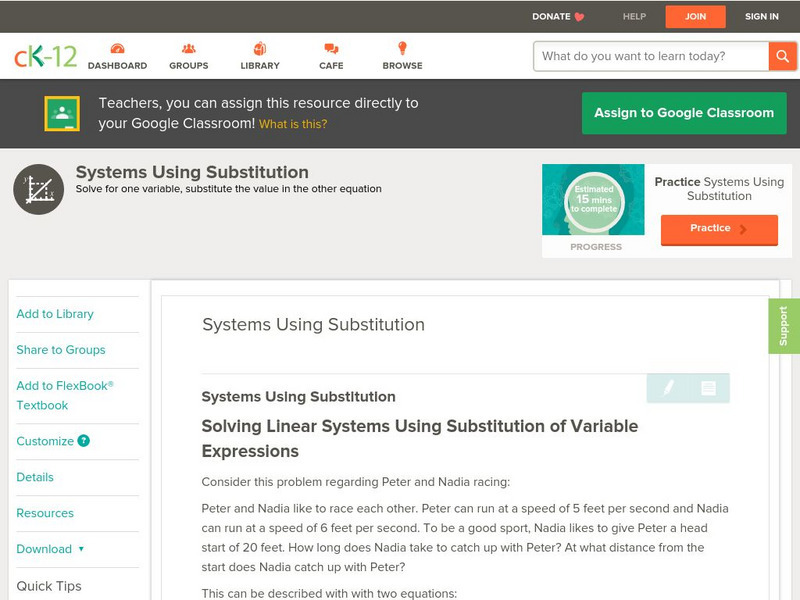Image resolution: width=800 pixels, height=600 pixels.
Task: Click the "What is this?" link
Action: coord(293,124)
